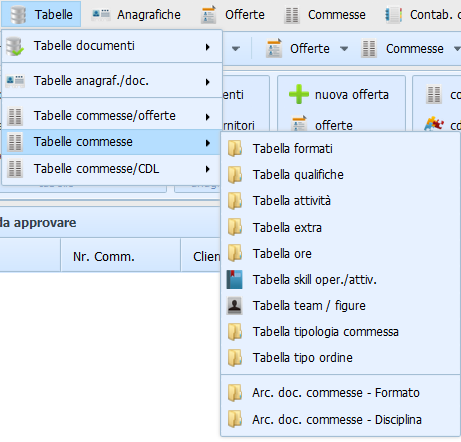The image size is (461, 442).
Task: Click the Offerte document icon in top menu
Action: (209, 15)
